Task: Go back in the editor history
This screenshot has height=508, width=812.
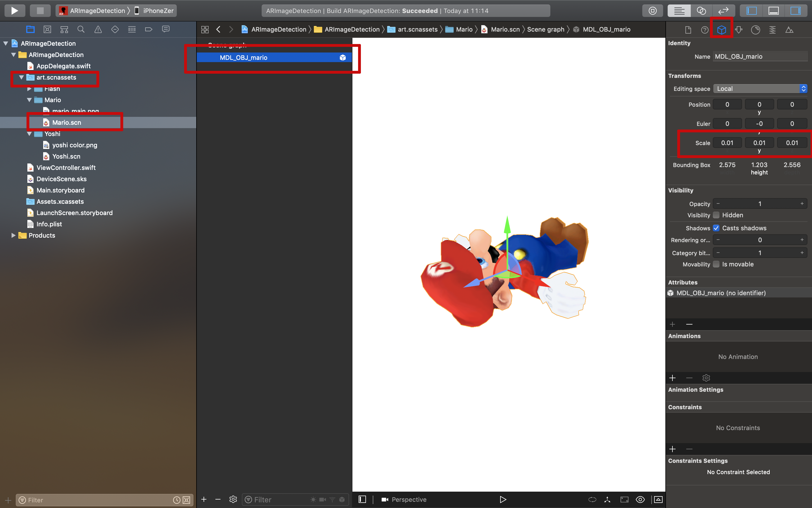Action: (219, 30)
